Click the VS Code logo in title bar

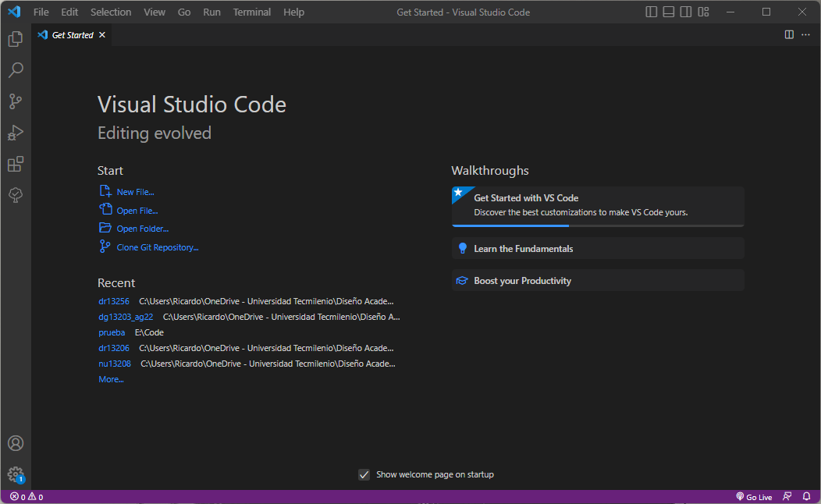coord(14,12)
